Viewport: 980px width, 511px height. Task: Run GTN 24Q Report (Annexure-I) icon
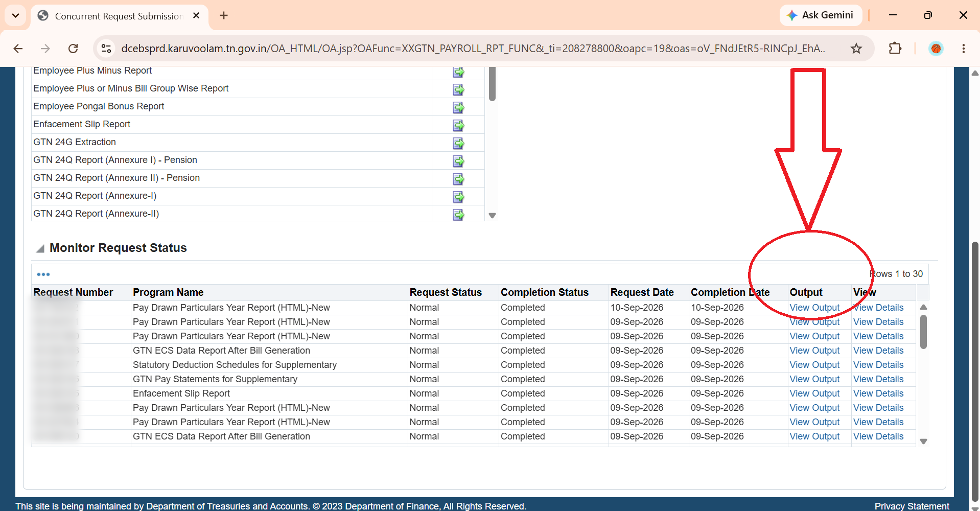(x=458, y=197)
